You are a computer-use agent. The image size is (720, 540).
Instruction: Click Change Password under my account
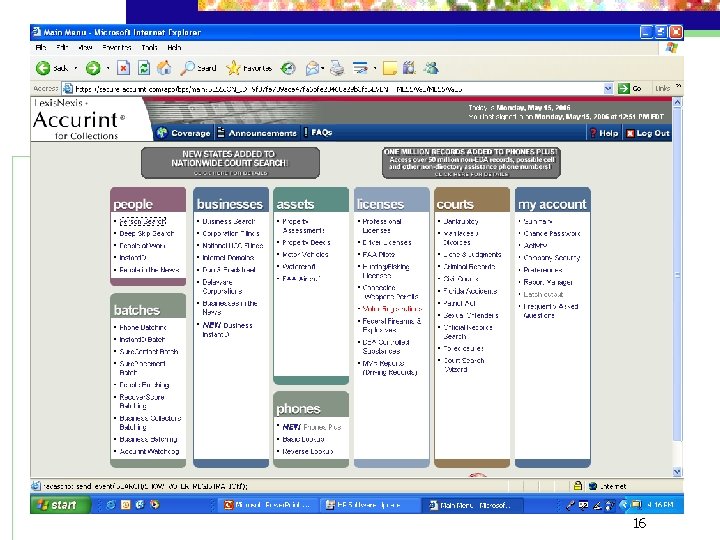(552, 233)
